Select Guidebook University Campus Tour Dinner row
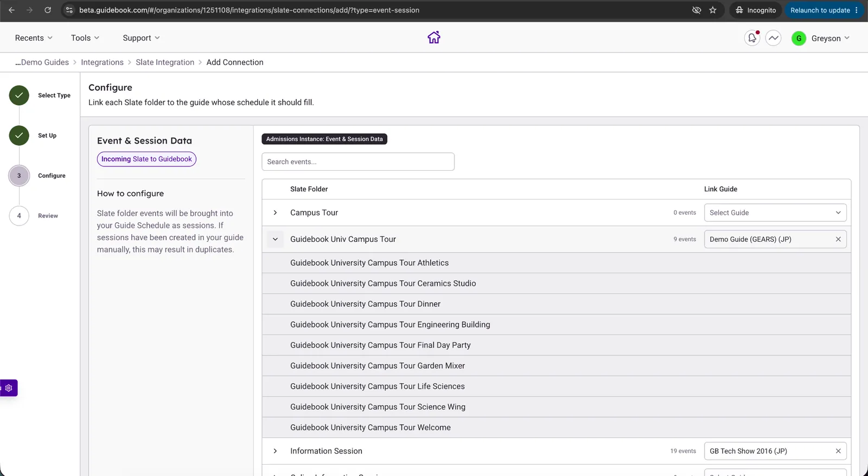 tap(556, 304)
